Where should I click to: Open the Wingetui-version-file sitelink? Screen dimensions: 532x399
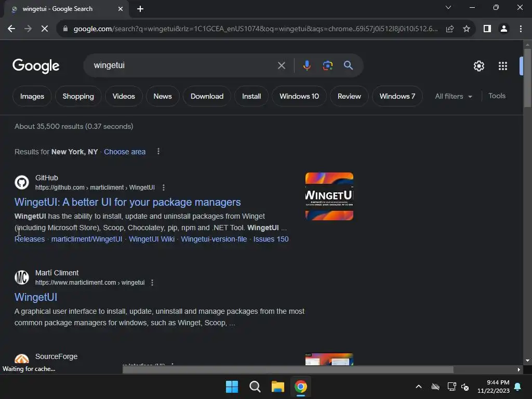pyautogui.click(x=214, y=239)
